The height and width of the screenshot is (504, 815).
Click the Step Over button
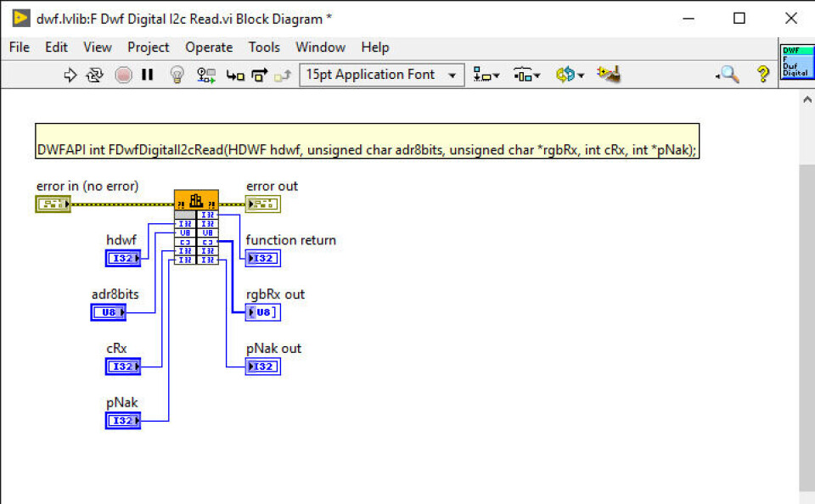tap(260, 76)
